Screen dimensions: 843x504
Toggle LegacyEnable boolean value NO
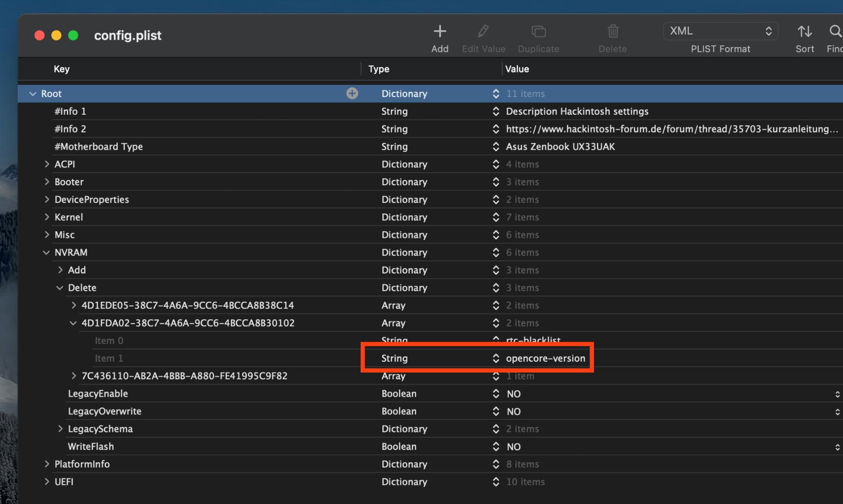pyautogui.click(x=514, y=394)
